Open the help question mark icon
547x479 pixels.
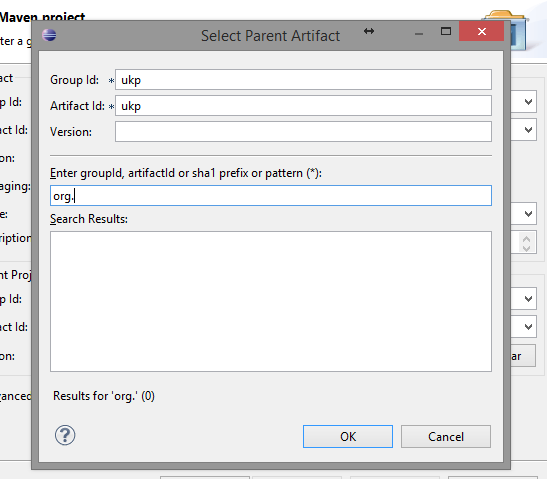[x=65, y=435]
